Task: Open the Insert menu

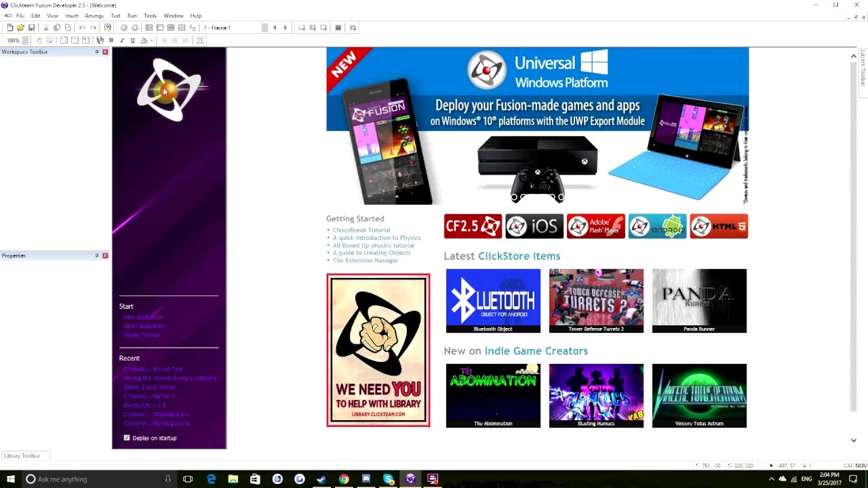Action: 72,16
